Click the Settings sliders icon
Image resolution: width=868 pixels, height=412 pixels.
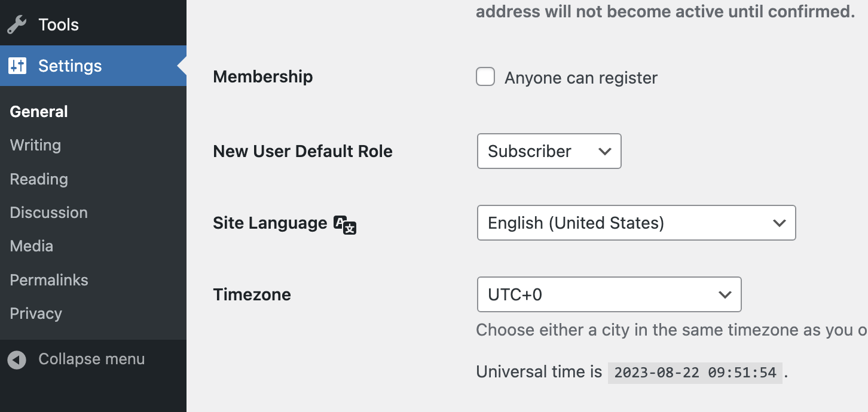tap(17, 66)
